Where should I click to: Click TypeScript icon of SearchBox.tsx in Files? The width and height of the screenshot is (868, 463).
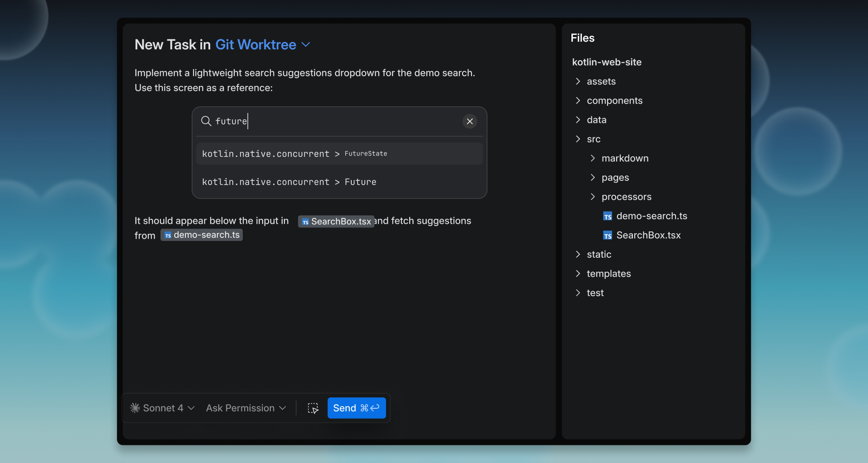608,236
